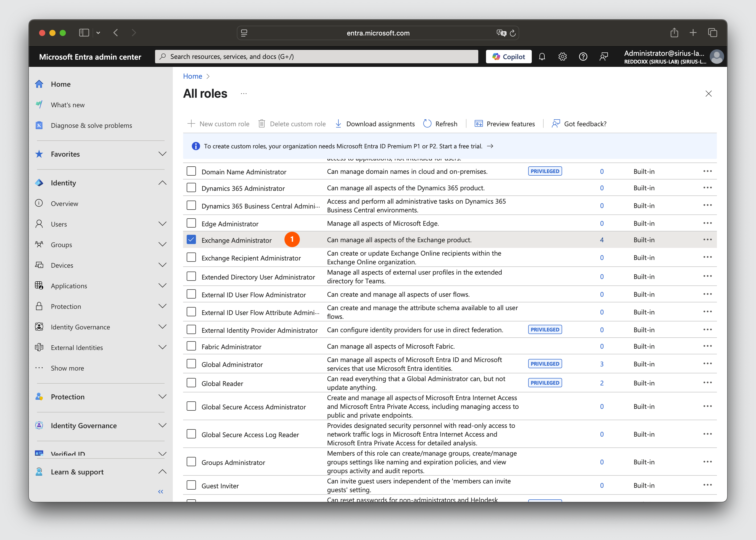This screenshot has width=756, height=540.
Task: Open Safari sidebar dropdown arrow
Action: 98,33
